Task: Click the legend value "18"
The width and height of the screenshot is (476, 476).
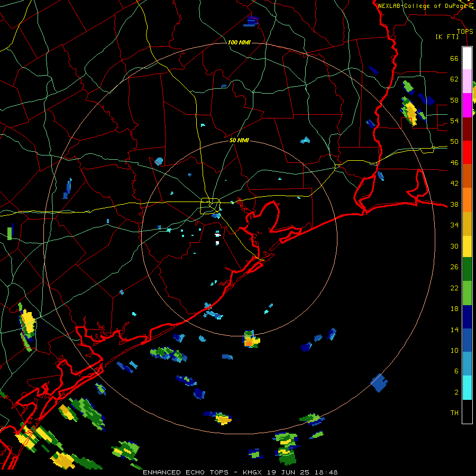Action: [x=454, y=309]
